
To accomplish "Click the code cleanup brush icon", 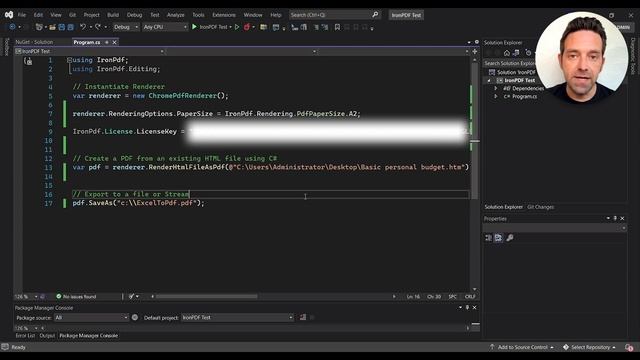I will (x=131, y=296).
